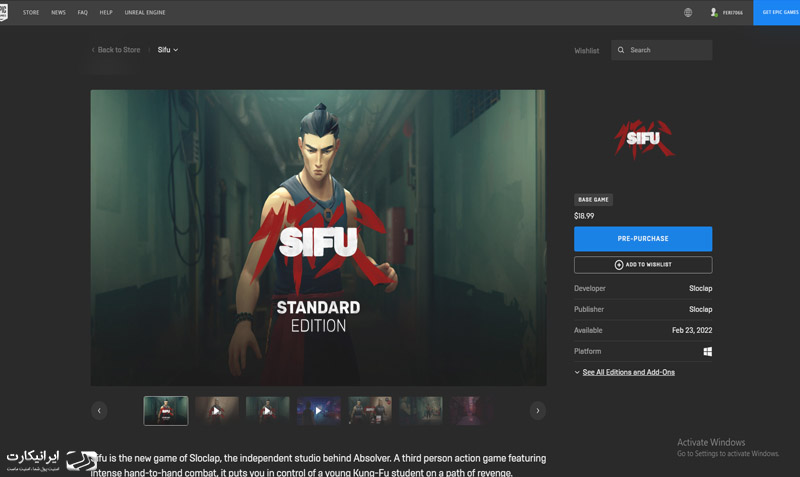The height and width of the screenshot is (477, 800).
Task: Select the seventh faded thumbnail
Action: pyautogui.click(x=471, y=411)
